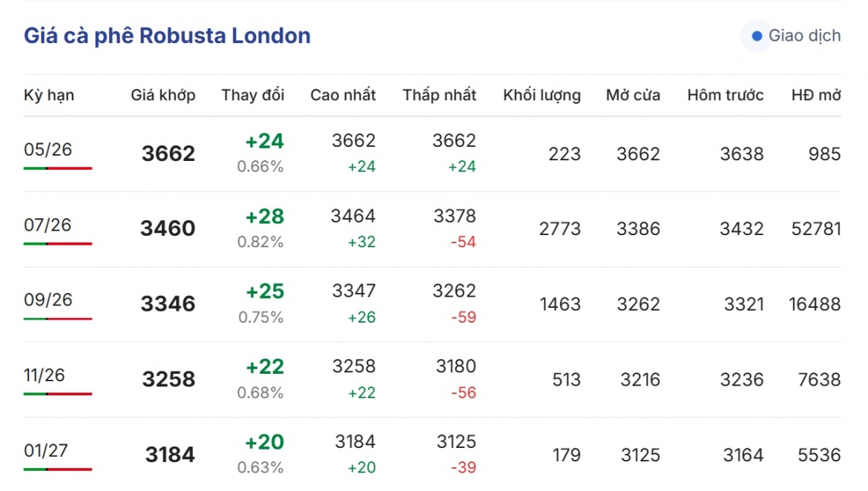Click the blue Giao dịch status dot

757,36
